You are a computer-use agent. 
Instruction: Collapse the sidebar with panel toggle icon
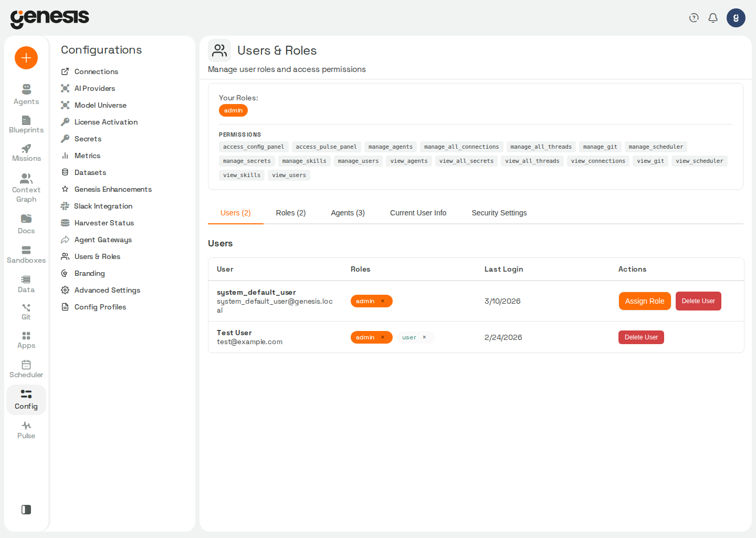(x=26, y=510)
